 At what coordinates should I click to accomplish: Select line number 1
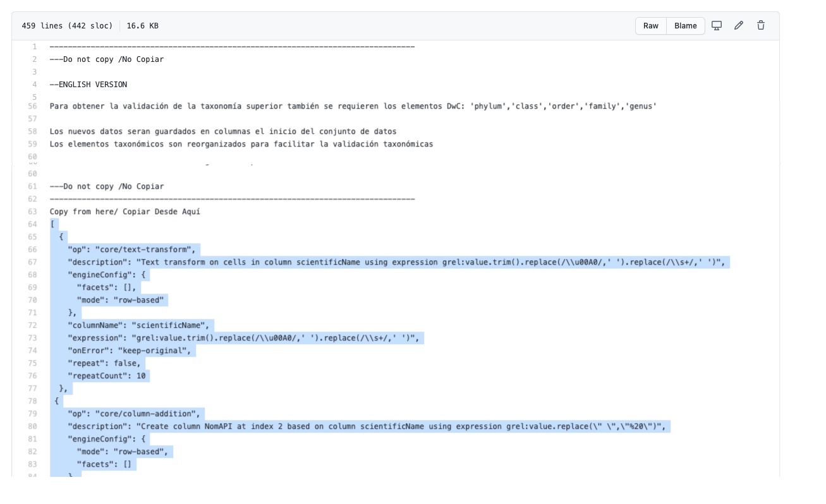pos(35,47)
